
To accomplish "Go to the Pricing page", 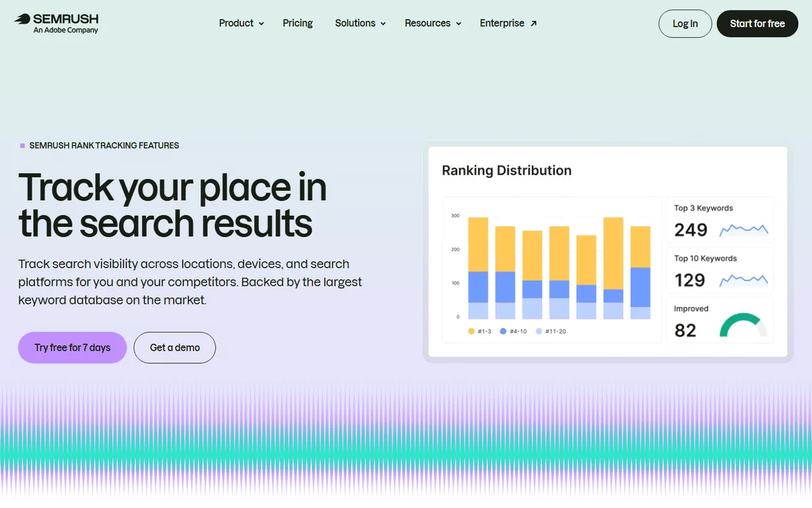I will point(298,23).
